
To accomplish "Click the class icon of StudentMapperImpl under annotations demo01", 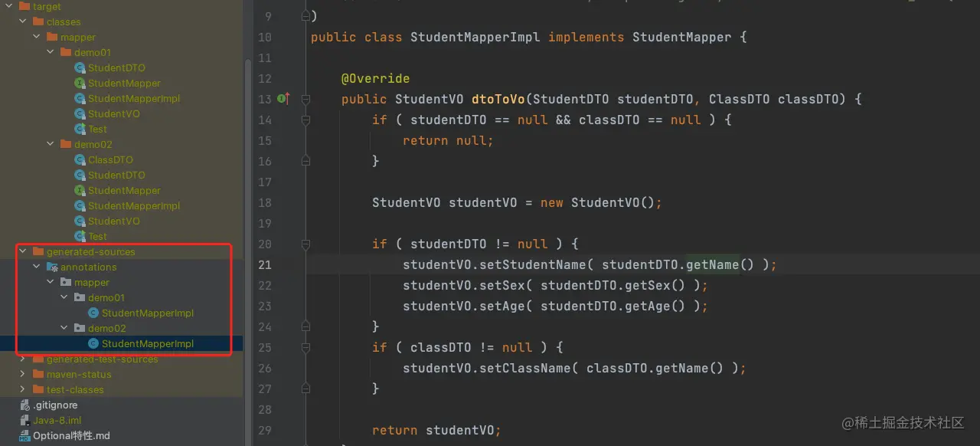I will tap(93, 313).
